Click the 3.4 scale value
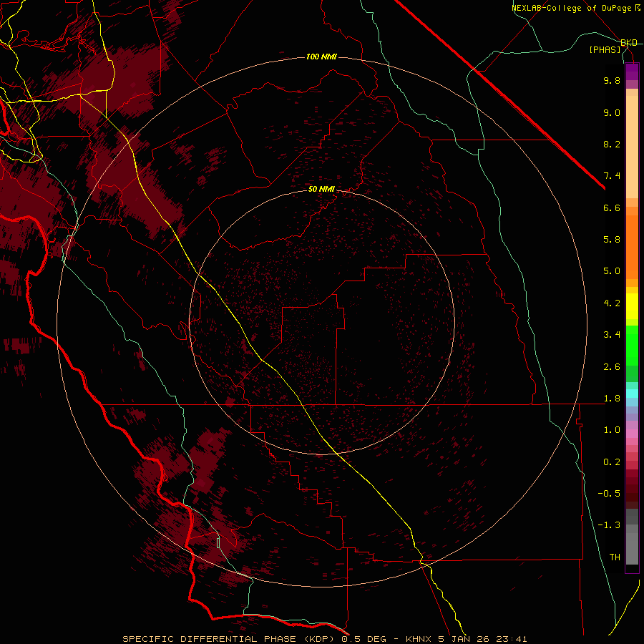Screen dimensions: 644x644 point(612,335)
